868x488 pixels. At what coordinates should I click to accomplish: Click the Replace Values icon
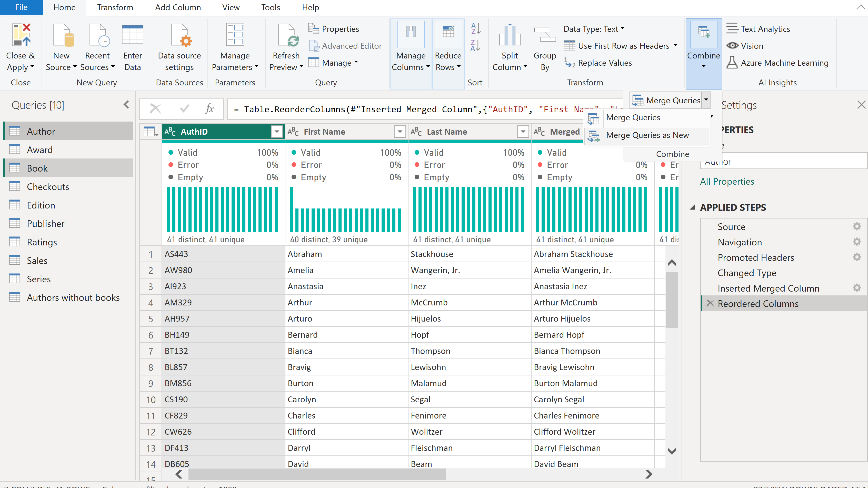[570, 63]
